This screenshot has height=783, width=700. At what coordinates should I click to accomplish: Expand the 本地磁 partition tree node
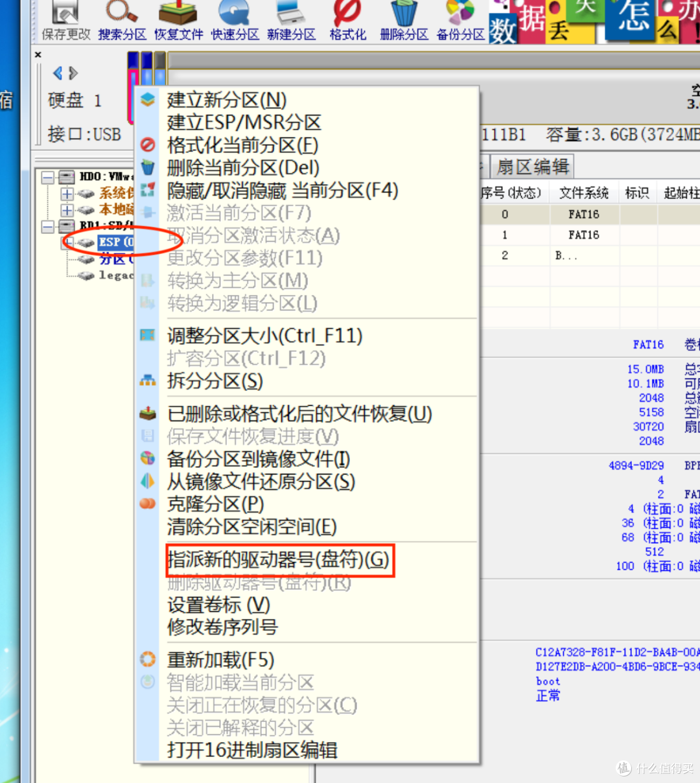click(67, 210)
